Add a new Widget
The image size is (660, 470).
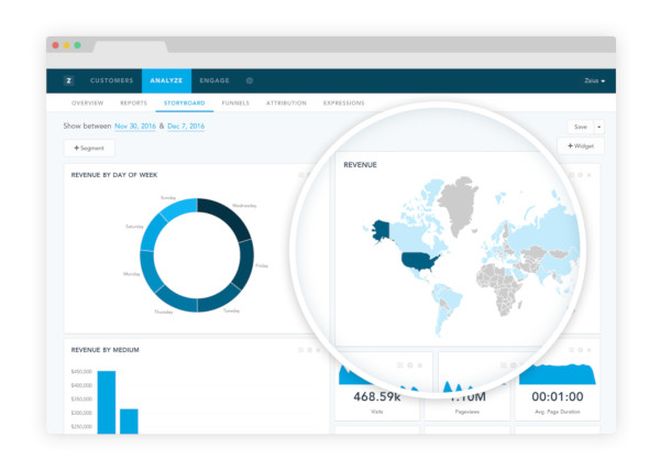(x=580, y=146)
